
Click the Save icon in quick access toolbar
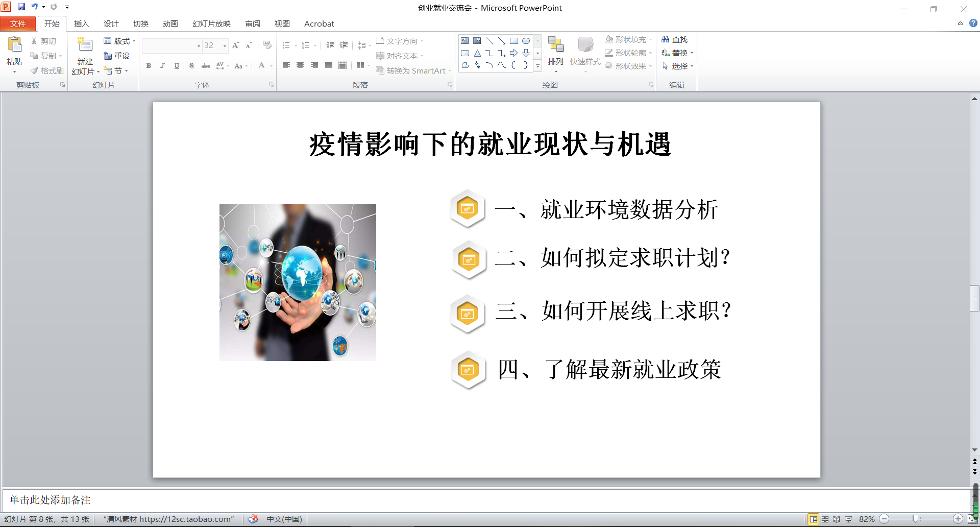pyautogui.click(x=21, y=7)
